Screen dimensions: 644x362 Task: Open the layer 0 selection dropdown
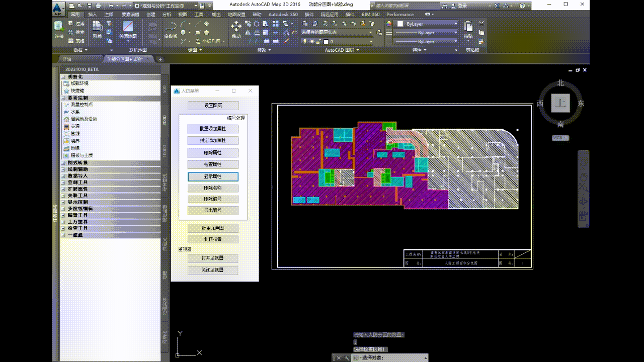coord(371,41)
